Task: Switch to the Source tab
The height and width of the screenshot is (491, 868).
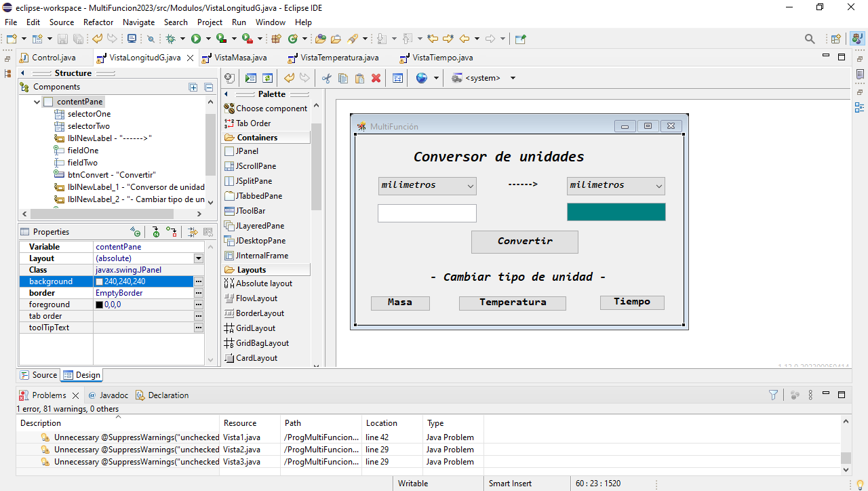Action: pos(39,375)
